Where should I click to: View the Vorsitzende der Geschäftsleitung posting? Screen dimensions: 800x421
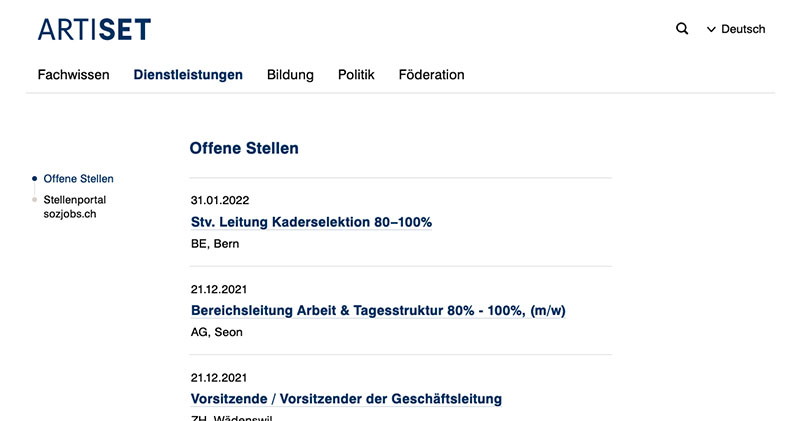pos(346,399)
